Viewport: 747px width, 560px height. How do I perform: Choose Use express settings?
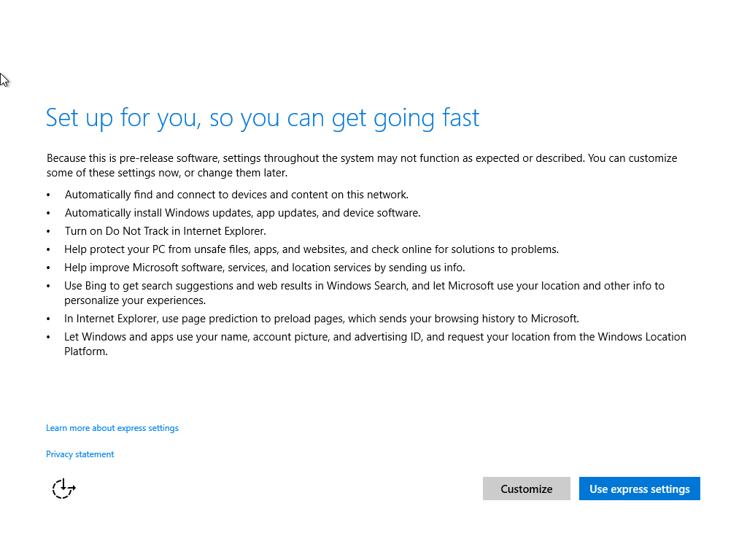tap(639, 489)
